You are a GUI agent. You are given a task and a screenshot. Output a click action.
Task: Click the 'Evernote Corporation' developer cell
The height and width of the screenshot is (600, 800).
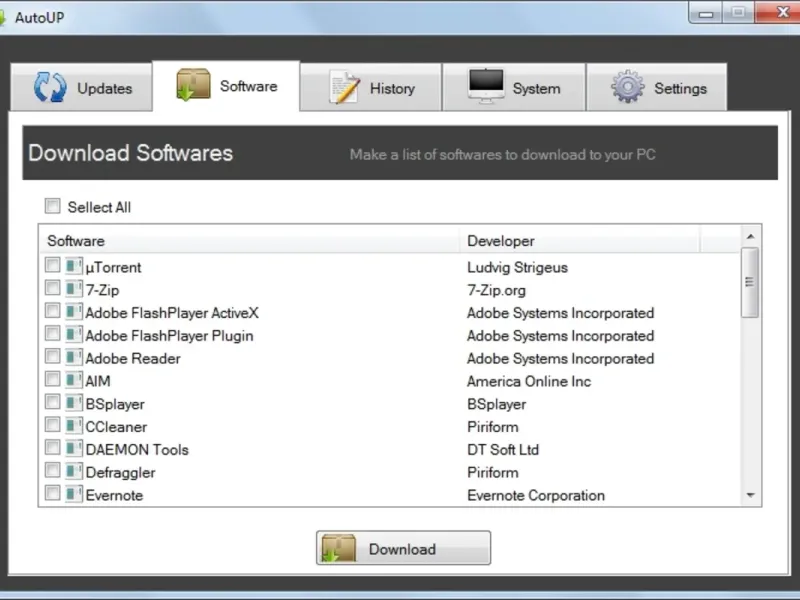(x=536, y=495)
